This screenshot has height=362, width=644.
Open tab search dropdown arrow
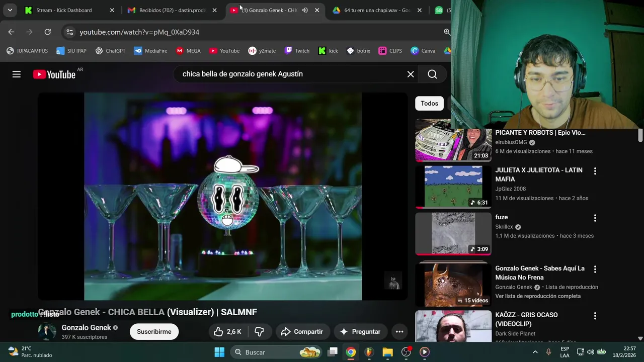10,10
